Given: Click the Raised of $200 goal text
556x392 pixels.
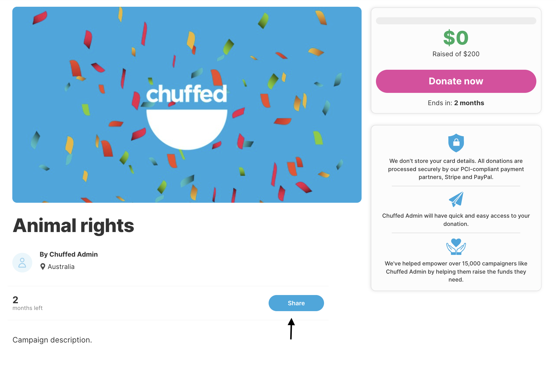Looking at the screenshot, I should tap(456, 54).
